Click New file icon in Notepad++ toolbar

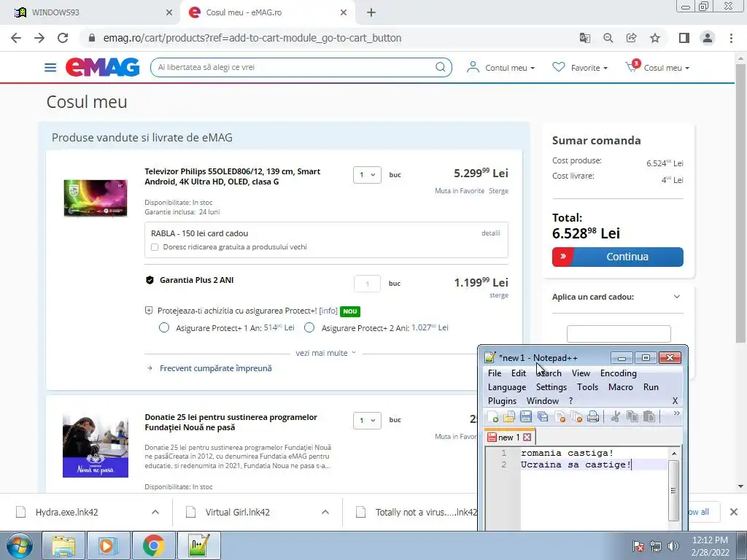click(493, 417)
